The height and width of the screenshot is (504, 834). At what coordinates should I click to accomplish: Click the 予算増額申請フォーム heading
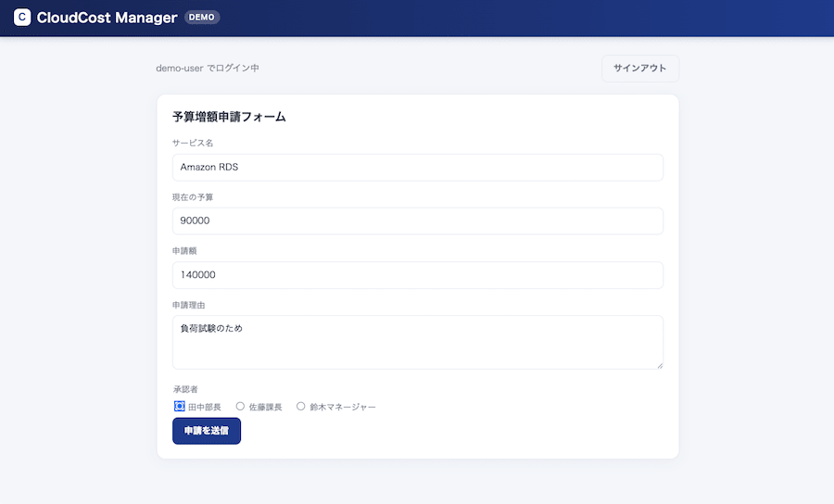click(229, 117)
